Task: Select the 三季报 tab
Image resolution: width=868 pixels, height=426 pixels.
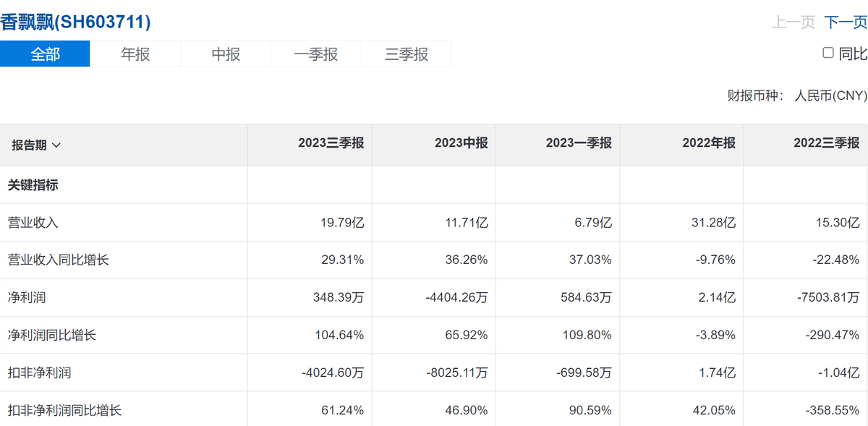Action: (x=407, y=54)
